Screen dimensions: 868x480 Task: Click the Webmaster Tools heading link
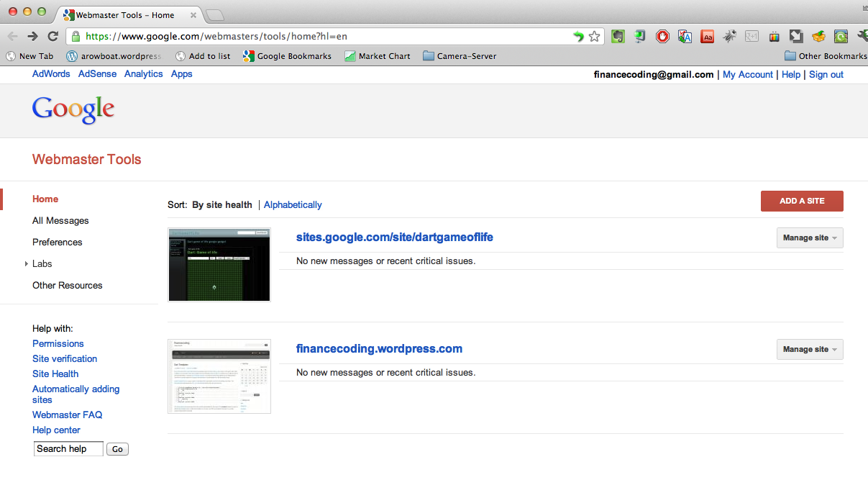(x=87, y=160)
